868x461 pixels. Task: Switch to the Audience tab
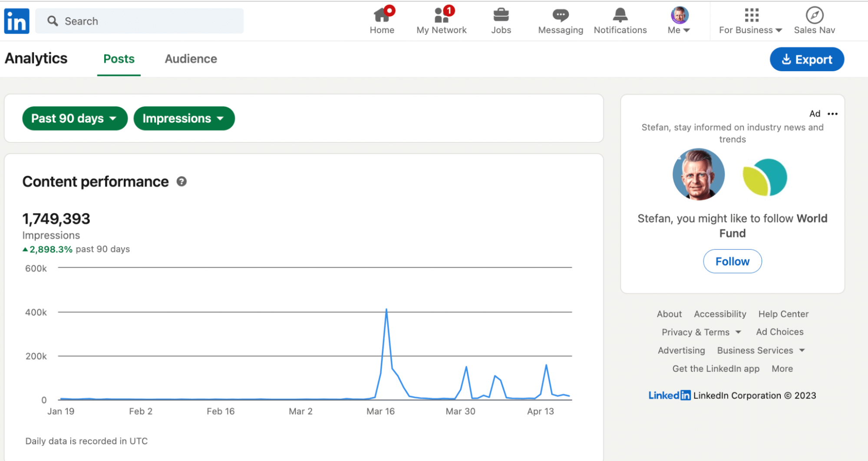191,59
